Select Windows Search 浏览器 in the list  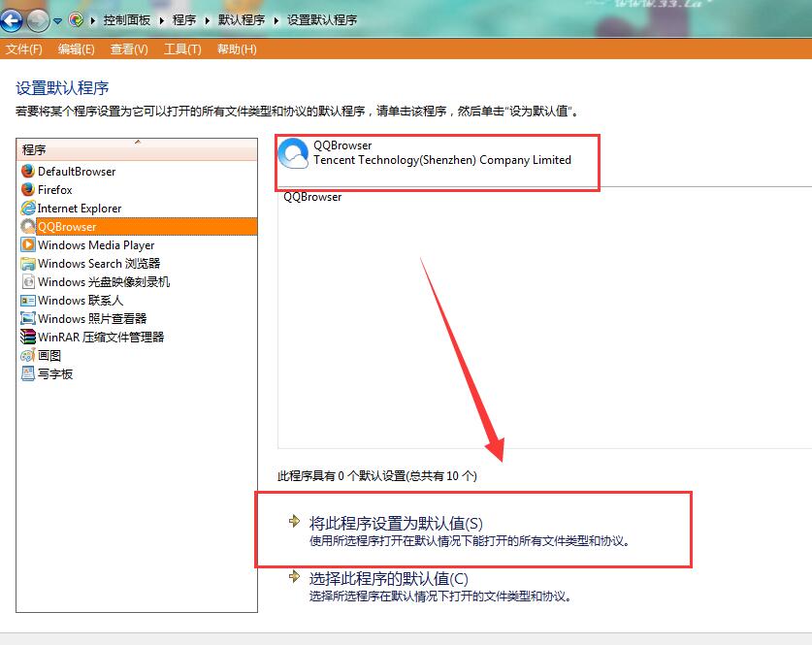click(99, 264)
